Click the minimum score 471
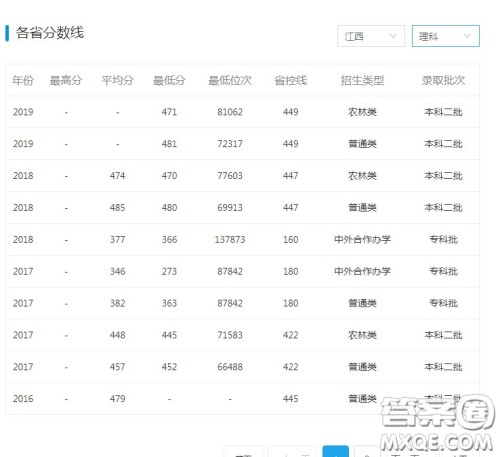Screen dimensions: 500x457 coord(169,112)
